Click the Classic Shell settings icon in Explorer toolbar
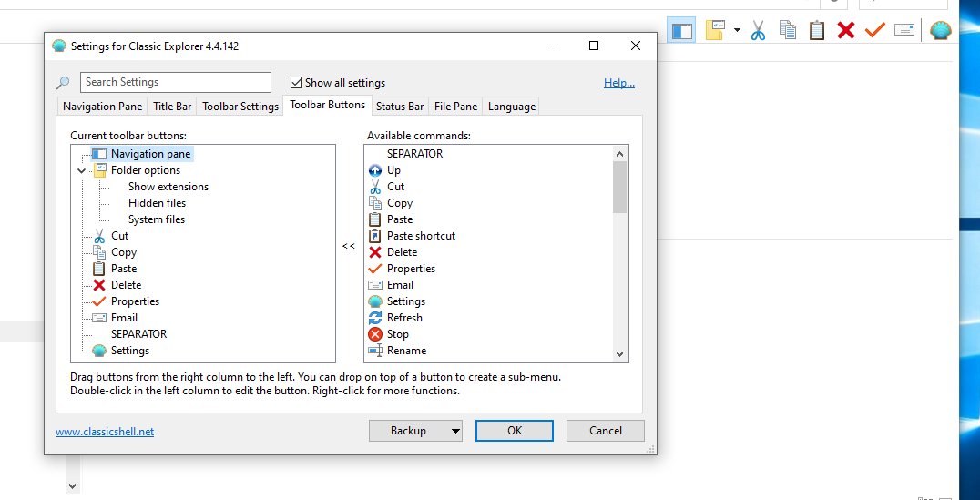 (941, 30)
